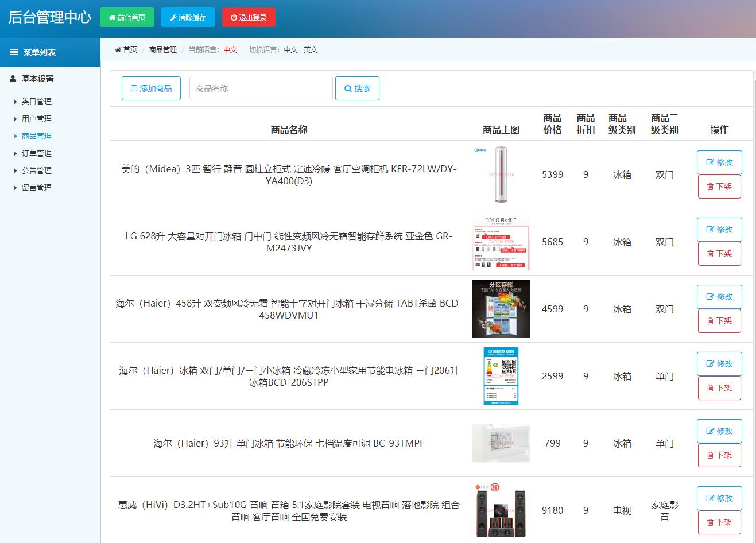The height and width of the screenshot is (543, 756).
Task: Click 修改 for the Haier BCD-206STPP row
Action: pyautogui.click(x=719, y=364)
